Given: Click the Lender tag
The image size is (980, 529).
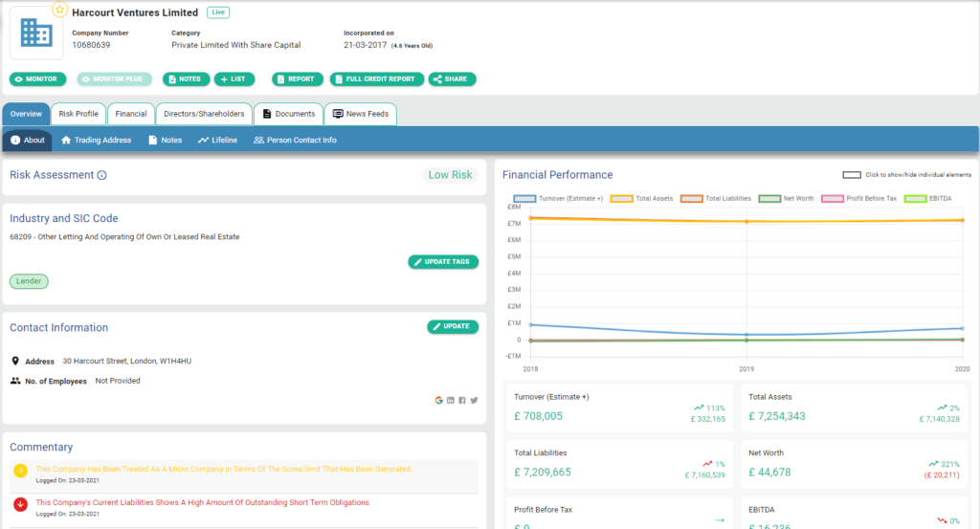Looking at the screenshot, I should 29,281.
